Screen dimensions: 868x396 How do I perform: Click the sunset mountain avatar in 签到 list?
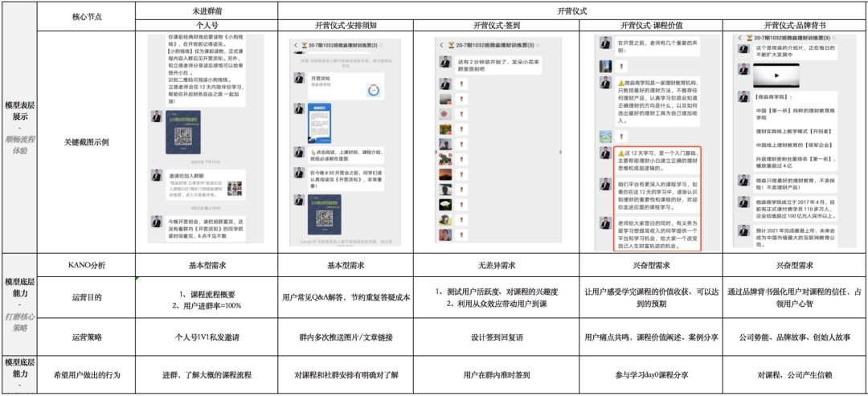point(444,174)
